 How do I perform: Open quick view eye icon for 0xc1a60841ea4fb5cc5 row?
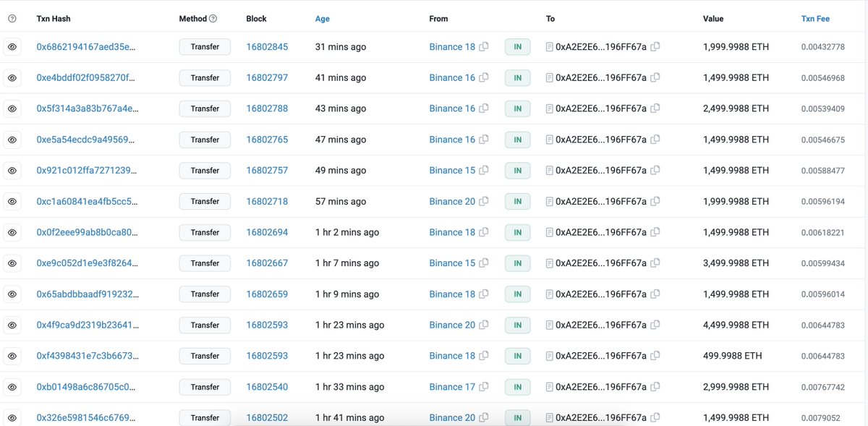coord(12,202)
